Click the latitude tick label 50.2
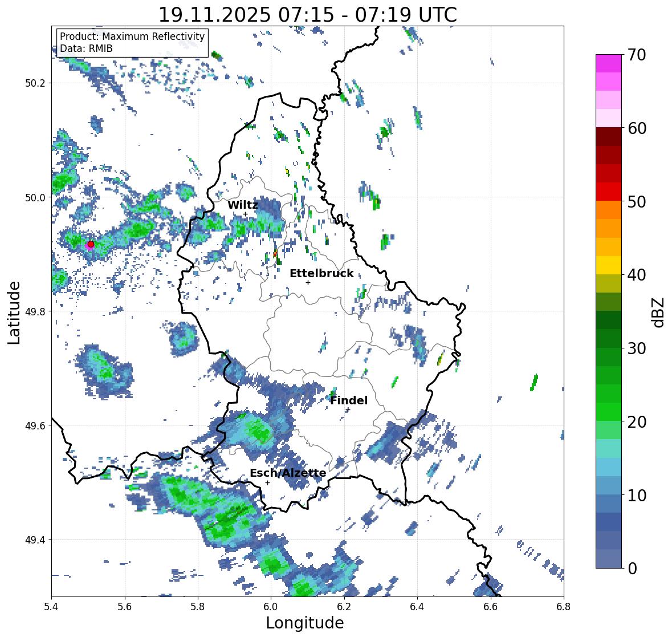672x637 pixels. click(x=35, y=83)
